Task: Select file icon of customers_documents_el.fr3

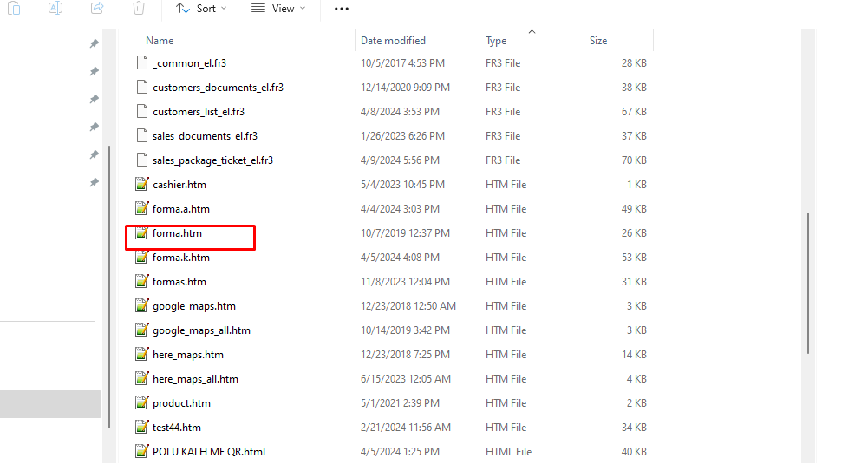Action: [x=141, y=87]
